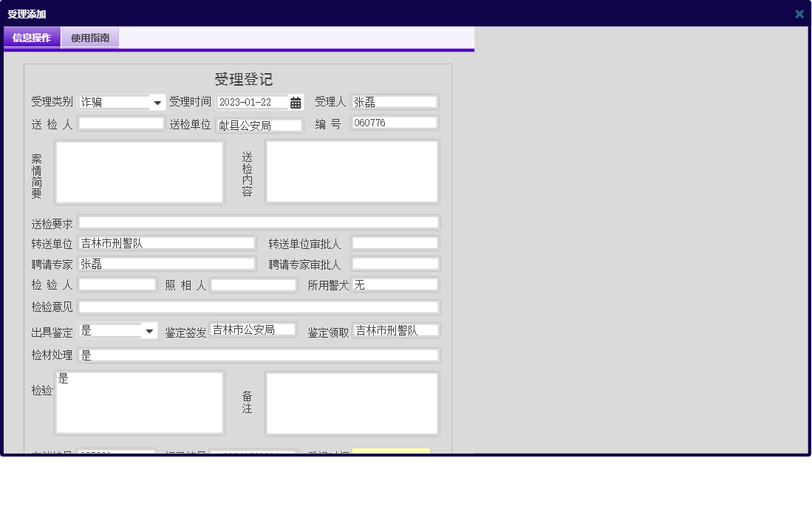The height and width of the screenshot is (526, 812).
Task: Click into the 送检人 input field
Action: click(x=120, y=123)
